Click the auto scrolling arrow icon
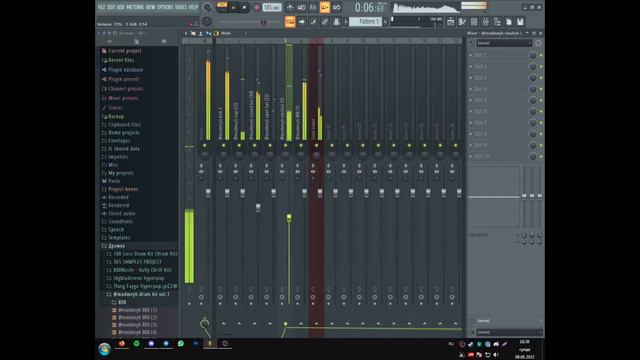 [x=302, y=22]
